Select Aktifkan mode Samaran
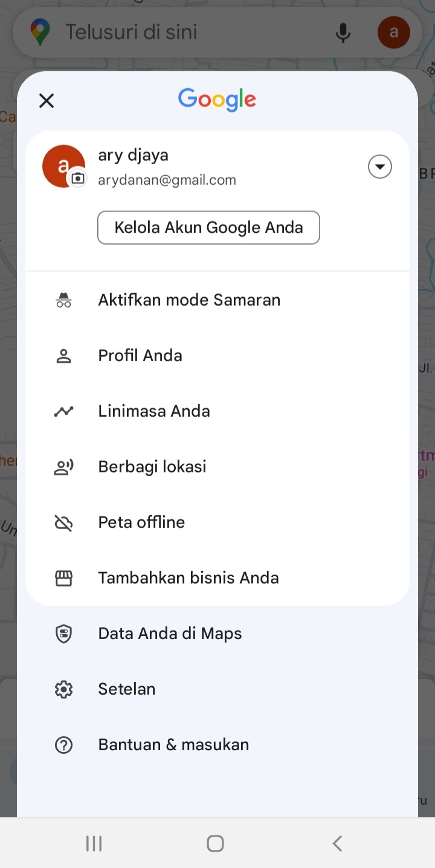This screenshot has height=868, width=435. [x=217, y=300]
